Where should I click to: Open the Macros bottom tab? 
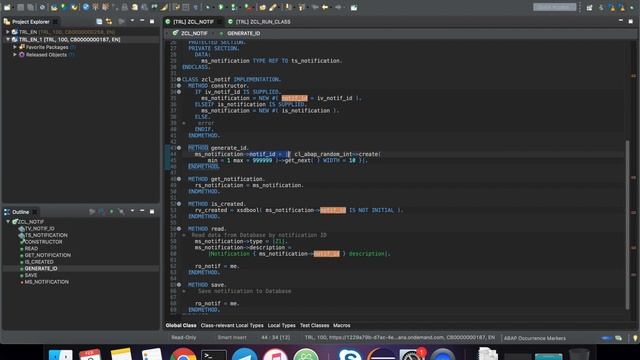[x=342, y=325]
